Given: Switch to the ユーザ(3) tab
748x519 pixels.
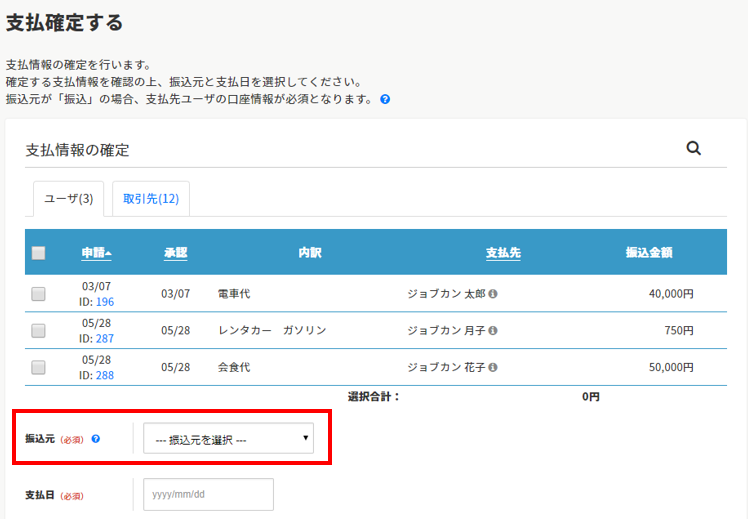Looking at the screenshot, I should pyautogui.click(x=69, y=199).
